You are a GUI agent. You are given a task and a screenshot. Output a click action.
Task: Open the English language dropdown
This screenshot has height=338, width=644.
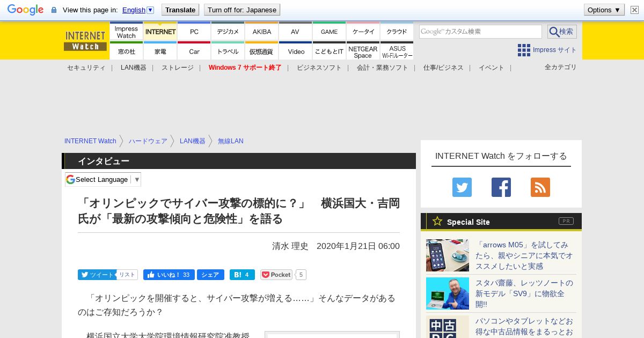point(138,10)
